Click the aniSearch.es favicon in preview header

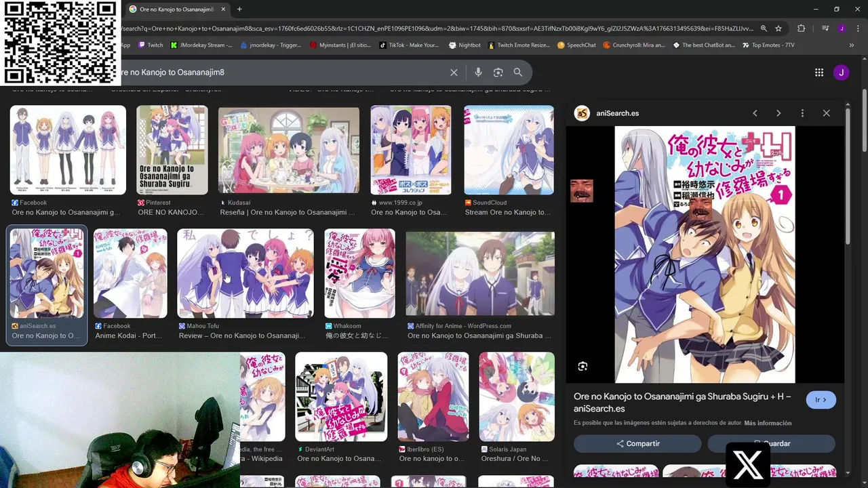tap(582, 113)
